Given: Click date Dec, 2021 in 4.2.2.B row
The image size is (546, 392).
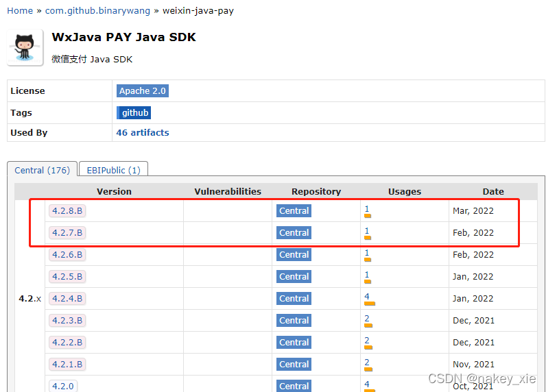Looking at the screenshot, I should [x=473, y=342].
